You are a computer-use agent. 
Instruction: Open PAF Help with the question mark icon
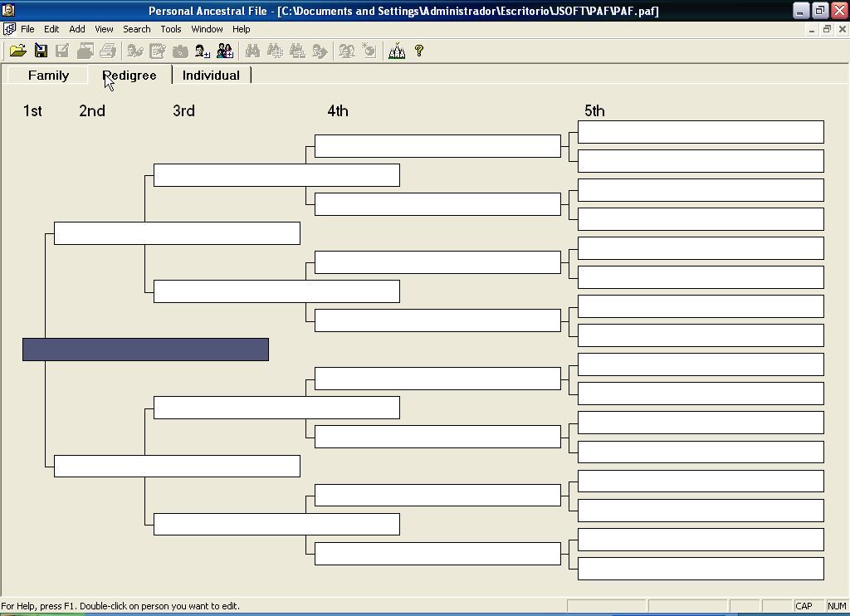coord(418,51)
